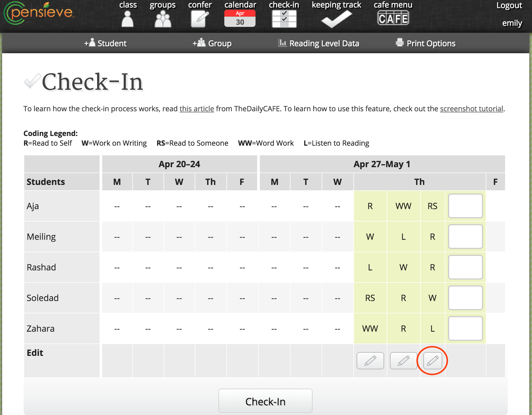Click the L=Listen to Reading legend entry
Image resolution: width=532 pixels, height=415 pixels.
336,143
